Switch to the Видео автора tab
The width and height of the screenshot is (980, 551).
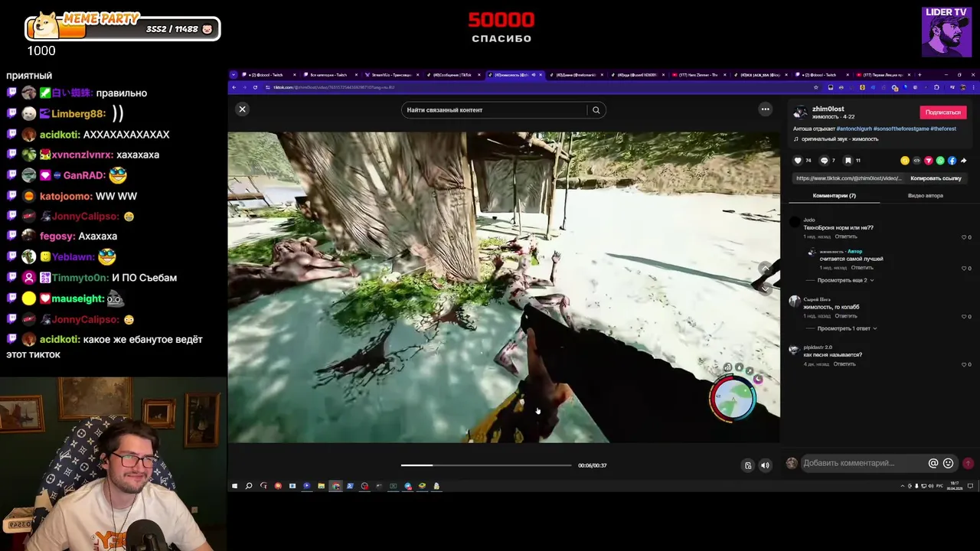click(x=925, y=196)
